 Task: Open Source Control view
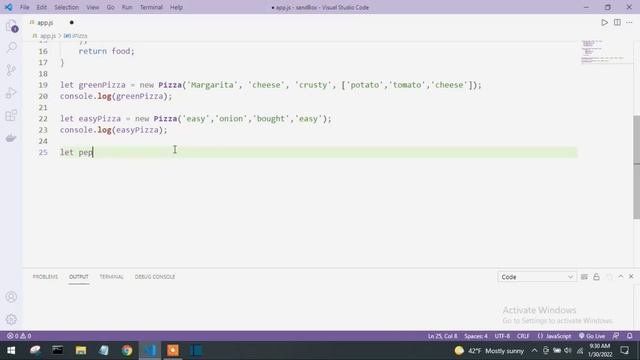coord(11,70)
